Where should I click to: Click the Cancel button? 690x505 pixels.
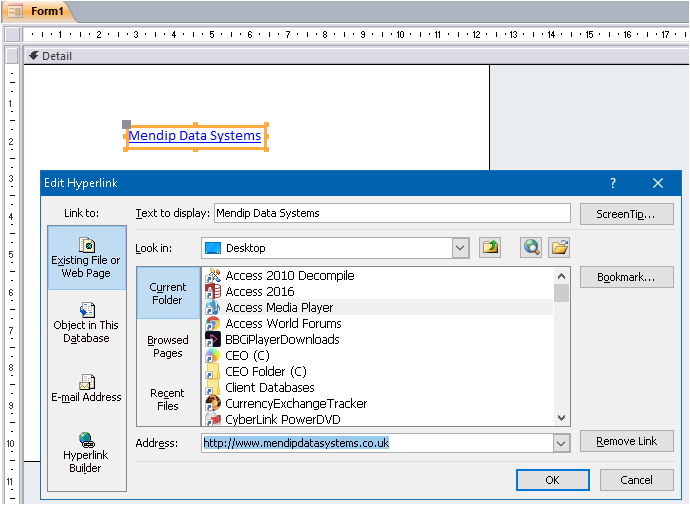pos(636,480)
